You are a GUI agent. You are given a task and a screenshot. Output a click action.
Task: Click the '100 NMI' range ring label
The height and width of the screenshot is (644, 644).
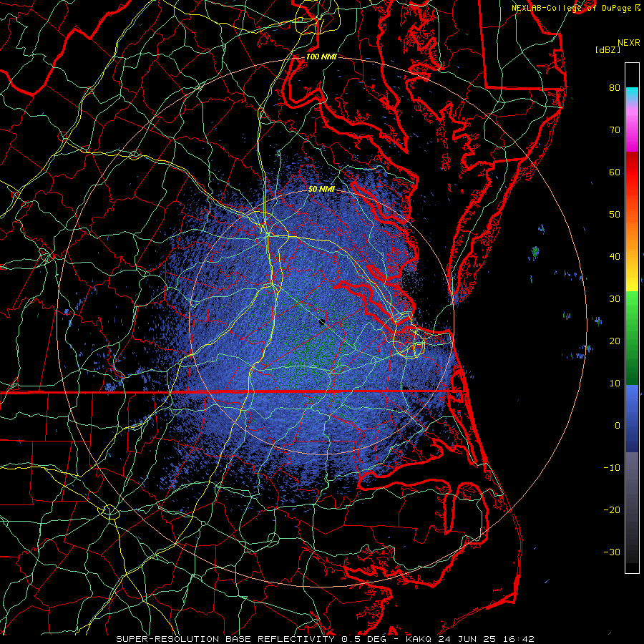[321, 57]
